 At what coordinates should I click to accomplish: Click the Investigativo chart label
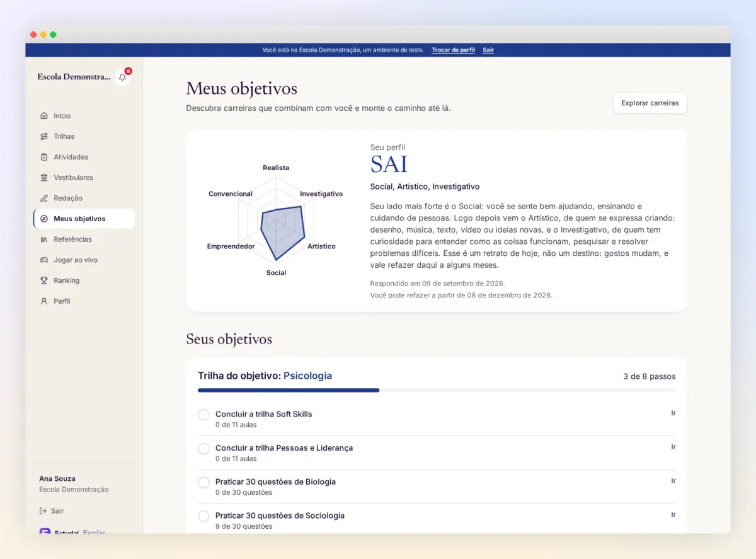click(321, 194)
